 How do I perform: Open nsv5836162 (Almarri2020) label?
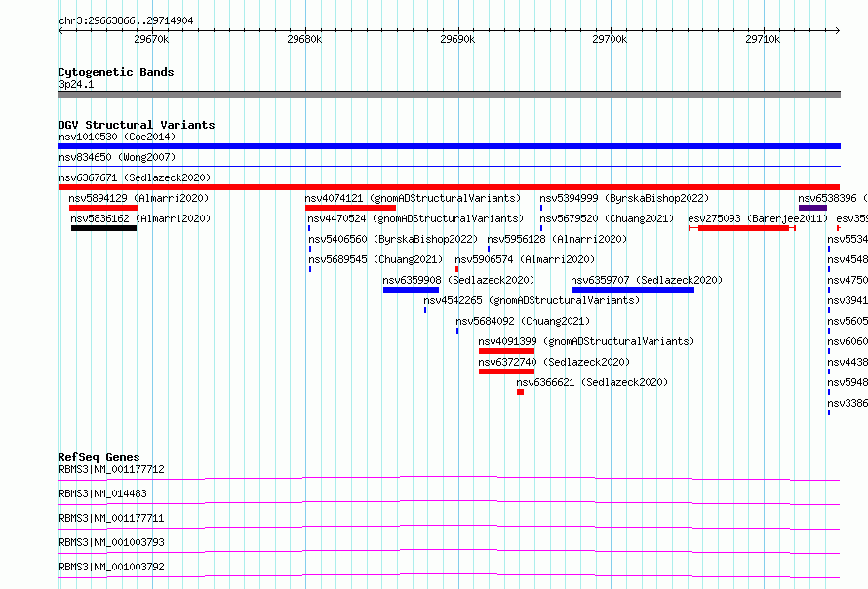[140, 218]
